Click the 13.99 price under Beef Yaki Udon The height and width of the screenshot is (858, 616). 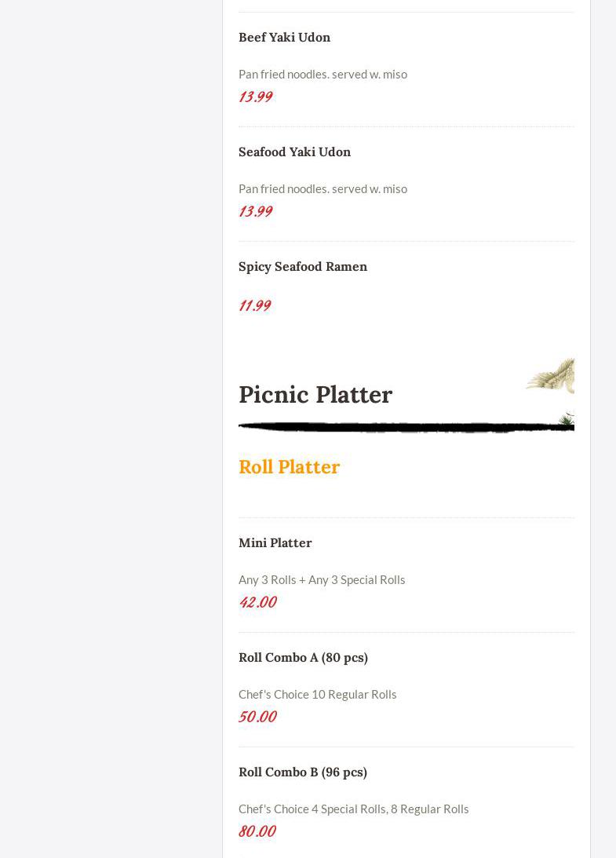coord(255,96)
